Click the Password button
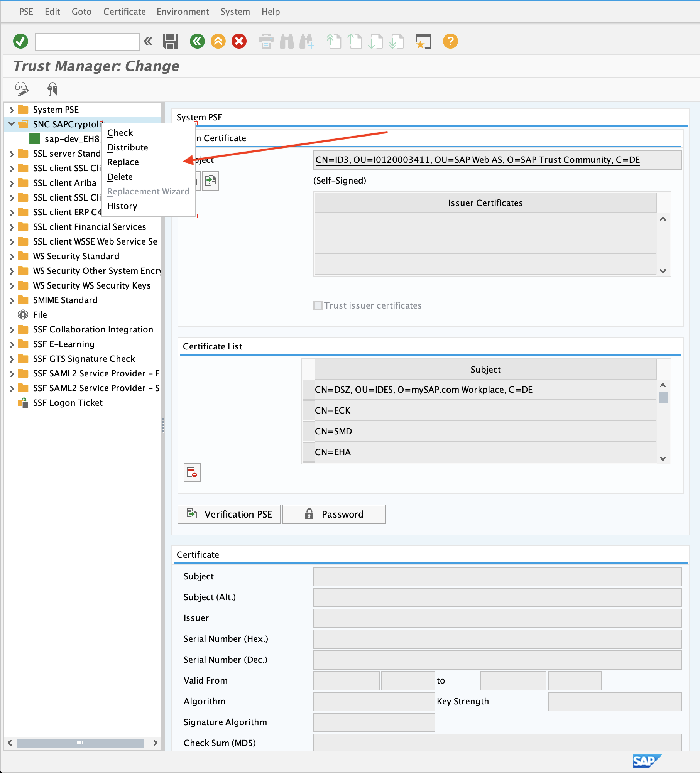The image size is (700, 773). 334,514
